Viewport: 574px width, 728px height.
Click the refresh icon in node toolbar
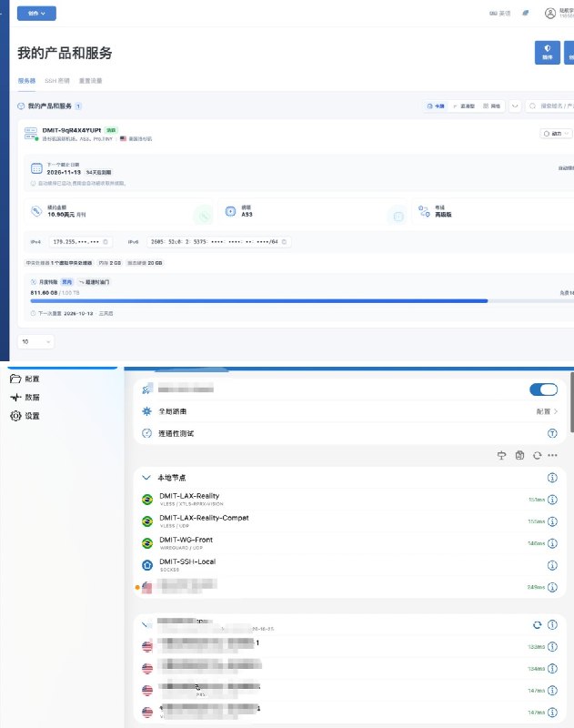[x=537, y=456]
